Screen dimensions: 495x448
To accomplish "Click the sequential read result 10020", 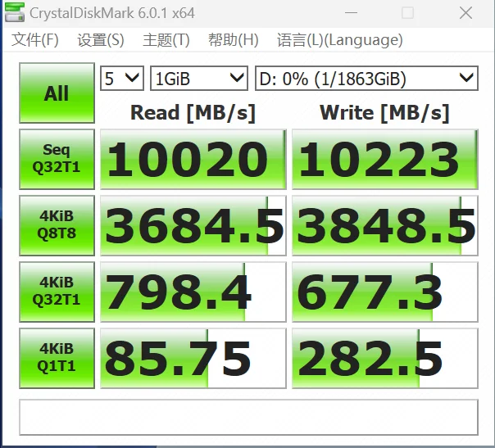I will pyautogui.click(x=193, y=159).
